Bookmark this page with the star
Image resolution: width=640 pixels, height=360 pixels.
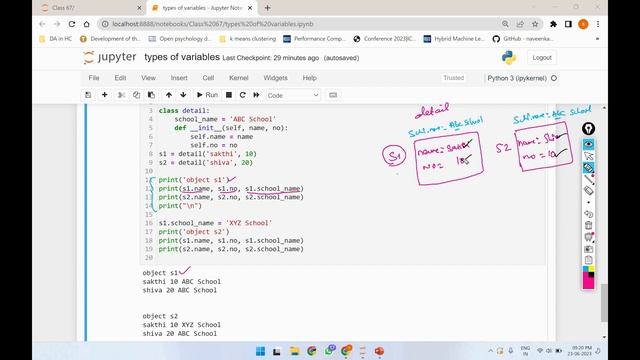tap(535, 24)
